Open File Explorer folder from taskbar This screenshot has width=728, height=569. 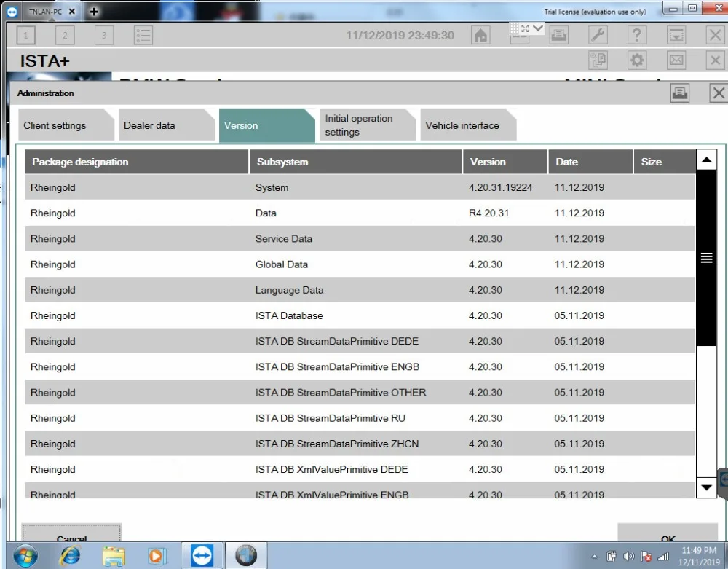pos(114,556)
